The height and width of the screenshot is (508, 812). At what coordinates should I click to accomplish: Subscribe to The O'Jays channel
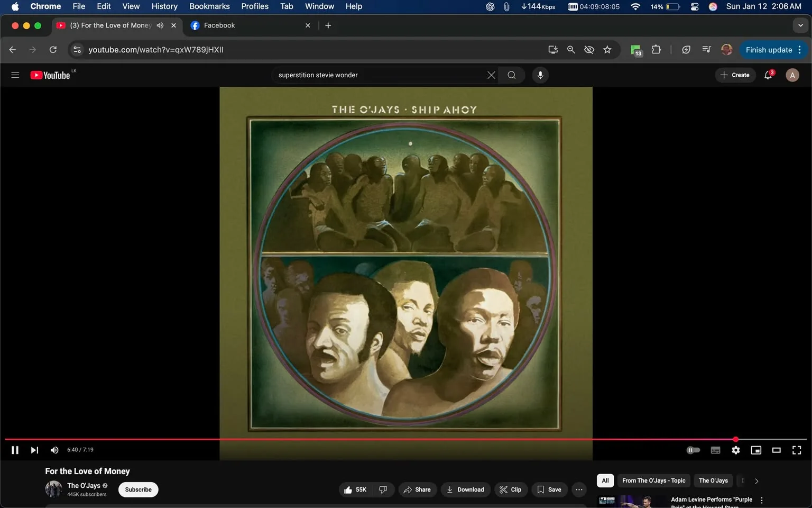click(x=137, y=489)
